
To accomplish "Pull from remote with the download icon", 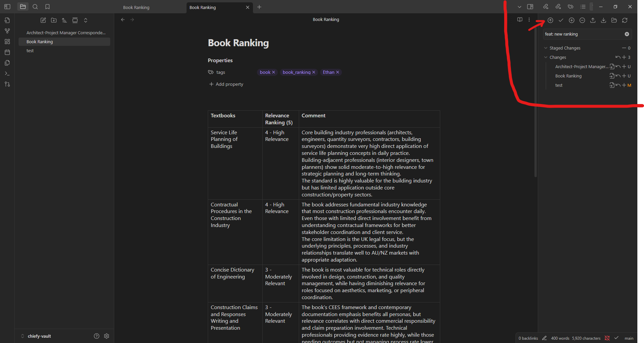I will click(604, 20).
